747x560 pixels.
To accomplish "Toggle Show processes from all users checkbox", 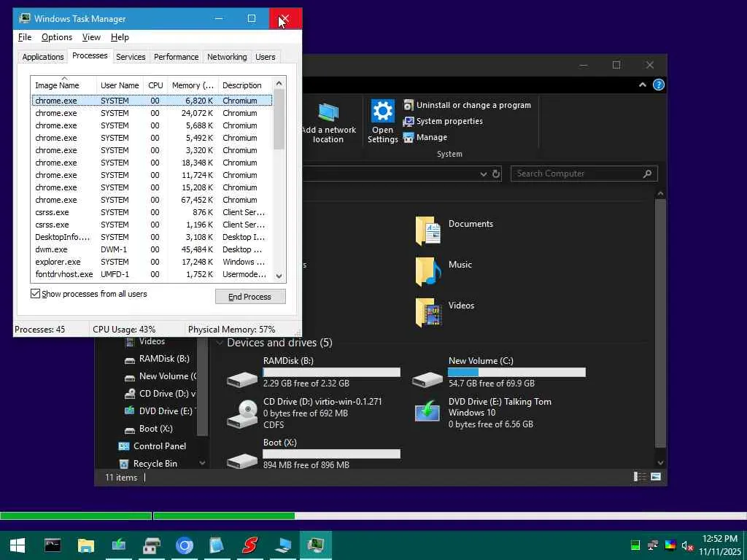I will (35, 294).
